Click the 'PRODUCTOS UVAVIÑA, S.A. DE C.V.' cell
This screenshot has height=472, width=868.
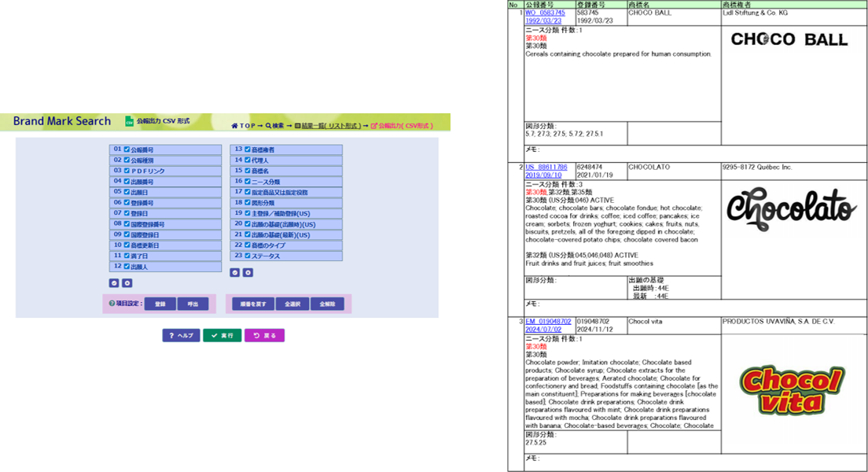(794, 325)
